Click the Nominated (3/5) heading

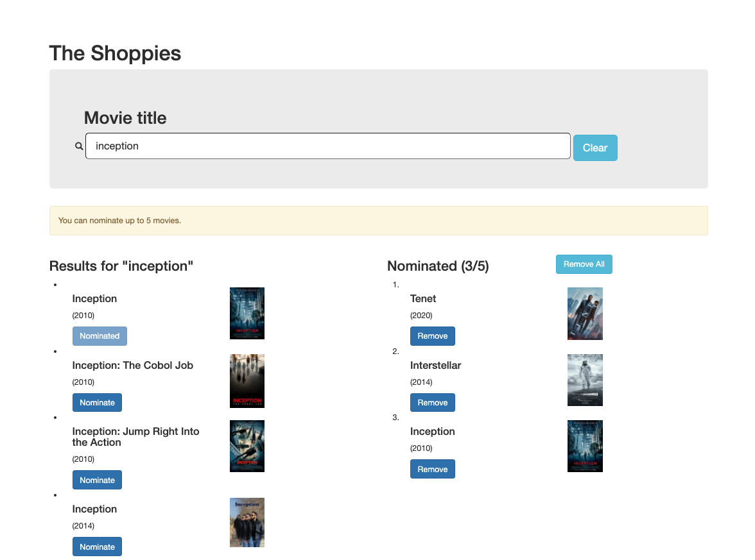(x=438, y=266)
